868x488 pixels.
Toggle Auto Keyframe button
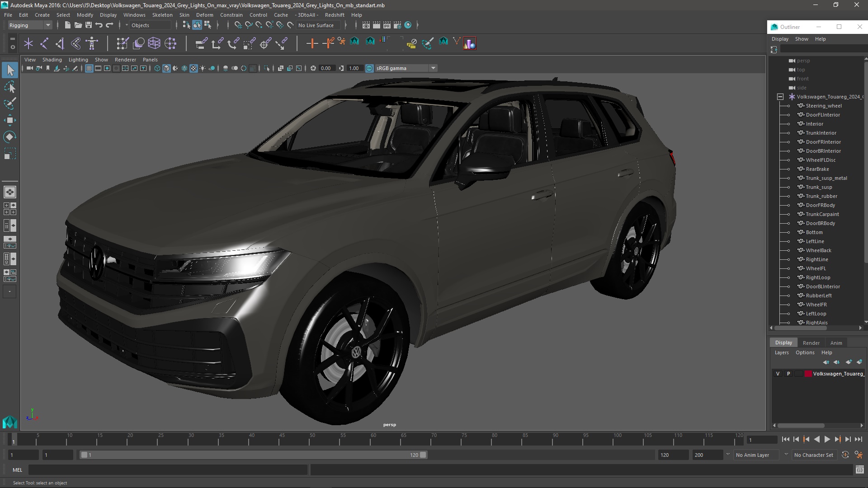point(845,455)
